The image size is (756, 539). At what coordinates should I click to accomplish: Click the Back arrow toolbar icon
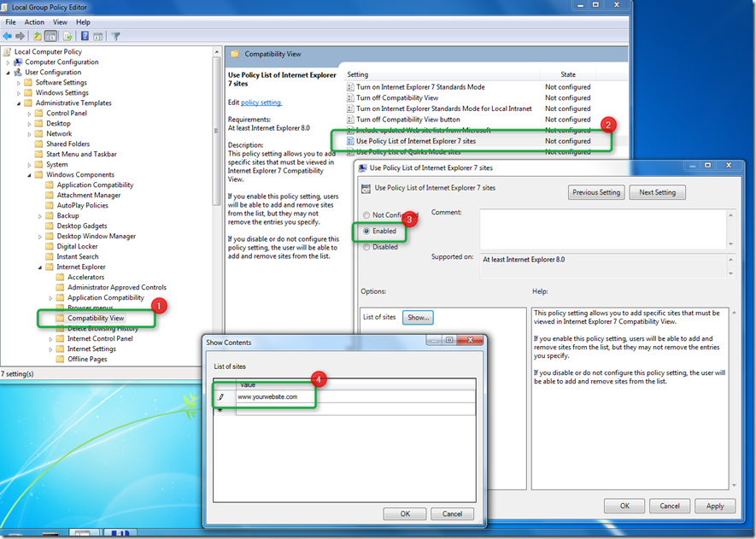7,36
